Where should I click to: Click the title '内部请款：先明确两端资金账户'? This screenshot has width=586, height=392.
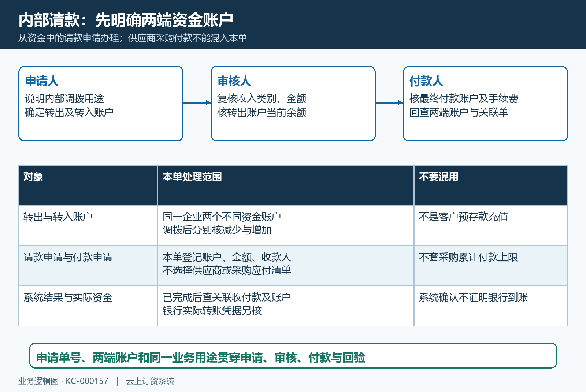point(126,20)
